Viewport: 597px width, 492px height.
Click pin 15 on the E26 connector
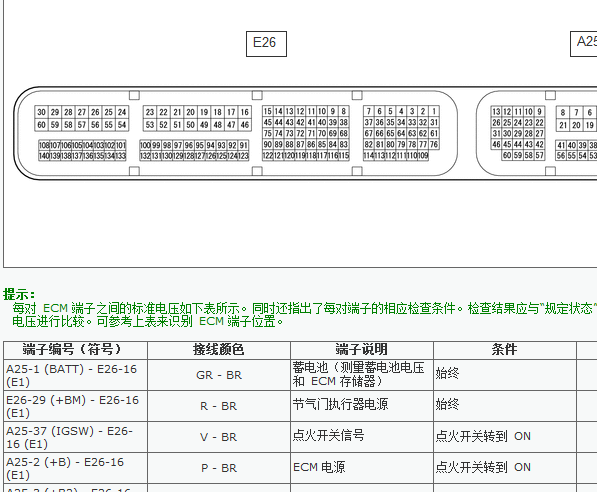point(268,111)
